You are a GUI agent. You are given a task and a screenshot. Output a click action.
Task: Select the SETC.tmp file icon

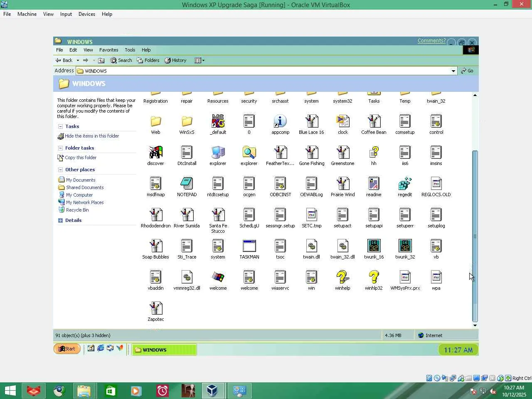tap(311, 214)
